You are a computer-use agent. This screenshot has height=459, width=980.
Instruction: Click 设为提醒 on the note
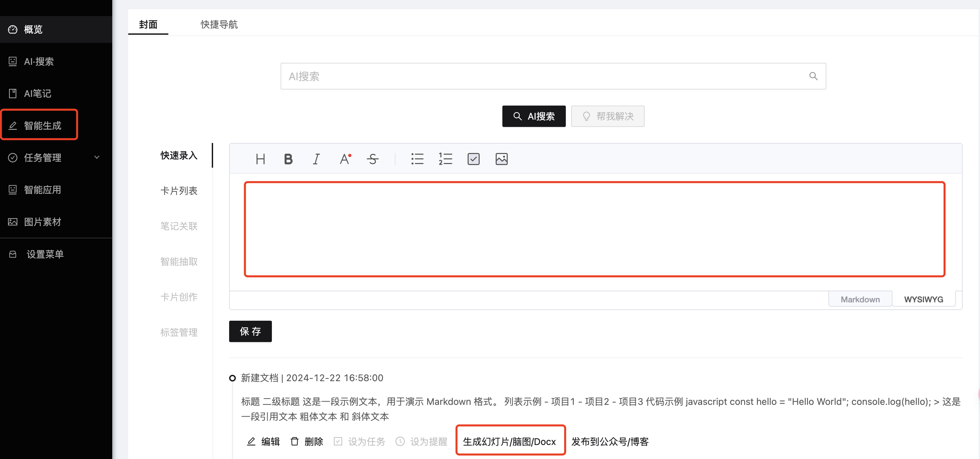coord(421,442)
